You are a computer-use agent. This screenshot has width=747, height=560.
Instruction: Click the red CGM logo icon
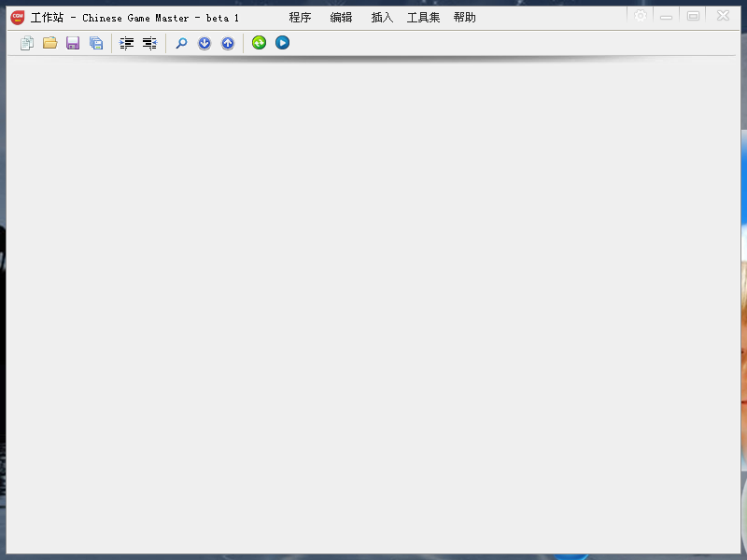point(18,18)
